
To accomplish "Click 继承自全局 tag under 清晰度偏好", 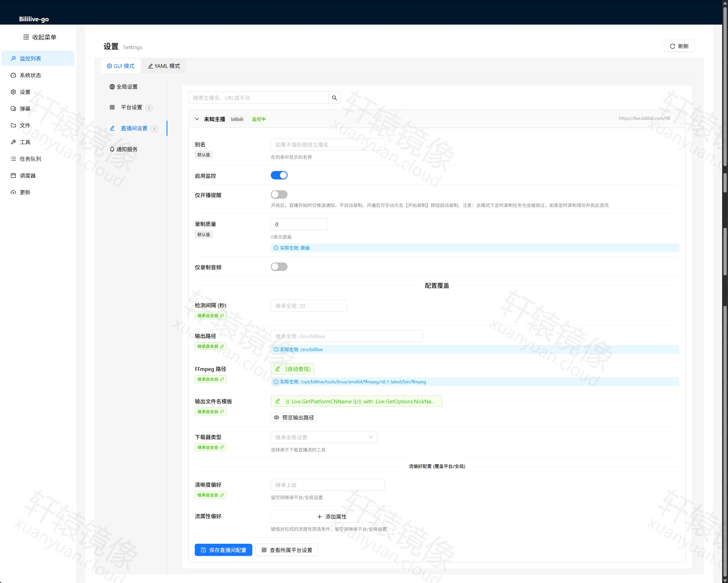I will coord(210,495).
